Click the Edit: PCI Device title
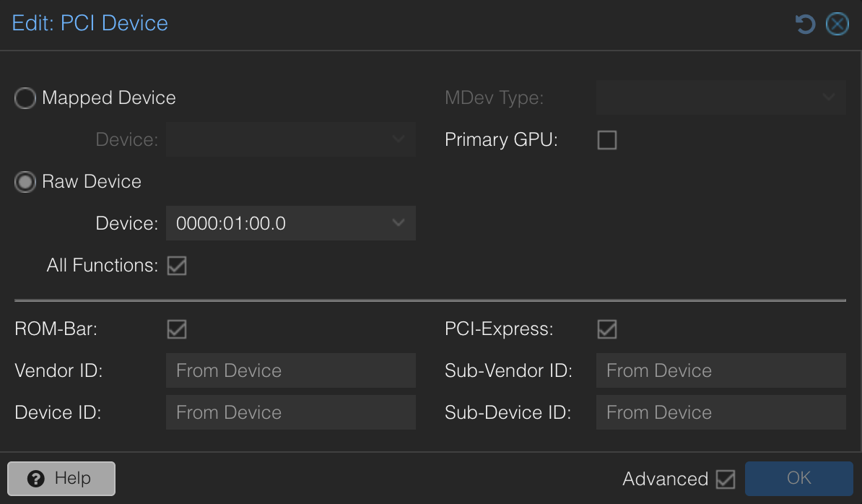 coord(90,23)
